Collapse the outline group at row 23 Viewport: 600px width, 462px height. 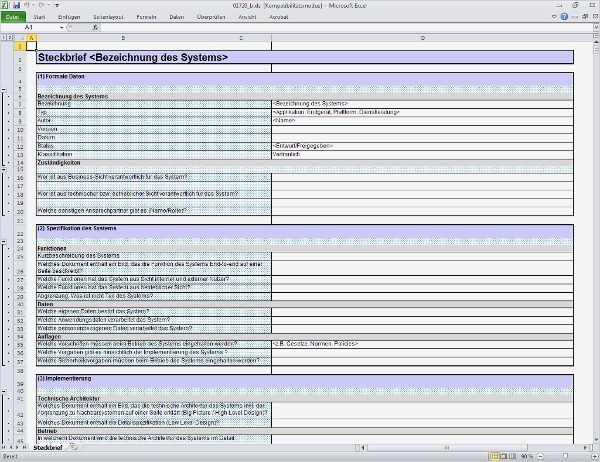[4, 242]
